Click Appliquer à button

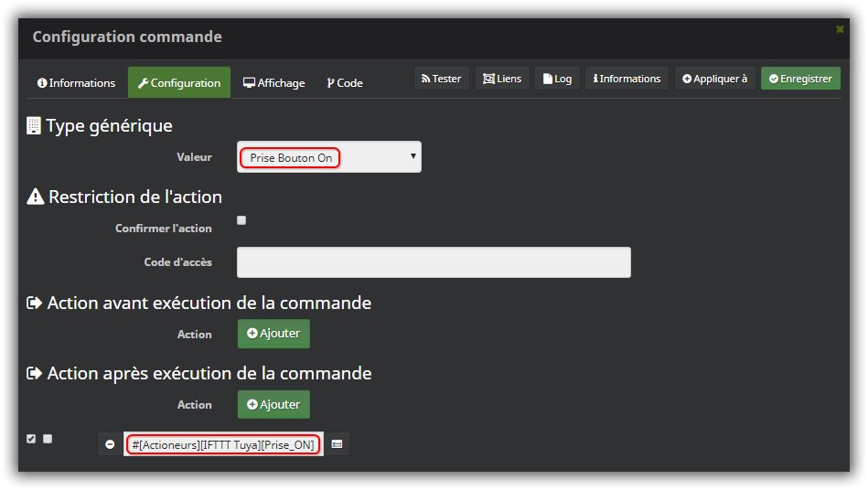(x=714, y=79)
